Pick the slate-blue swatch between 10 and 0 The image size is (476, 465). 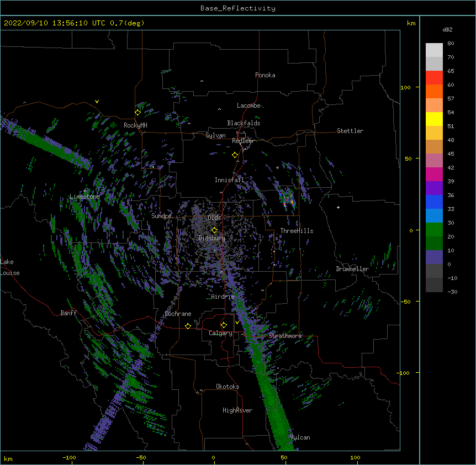(434, 257)
